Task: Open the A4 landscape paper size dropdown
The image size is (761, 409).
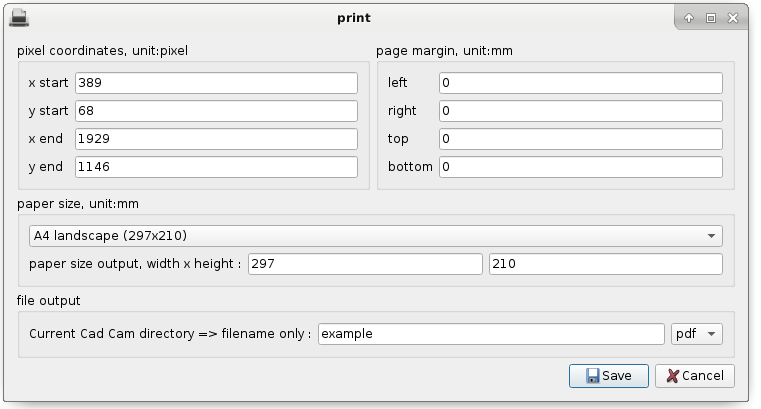Action: 376,236
